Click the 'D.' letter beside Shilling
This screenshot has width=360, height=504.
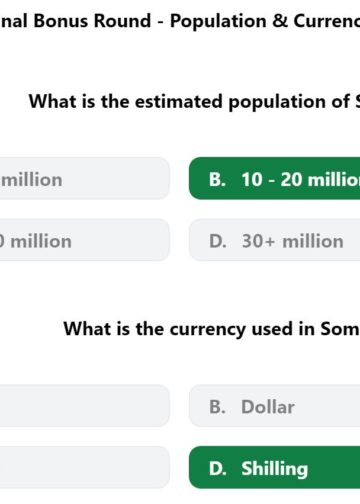[x=218, y=469]
